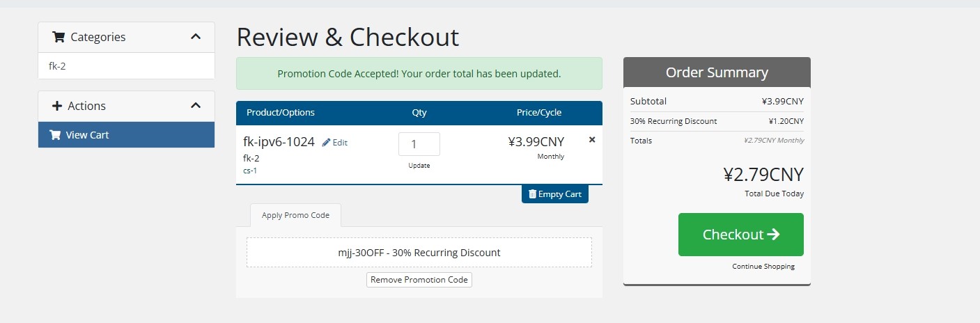The height and width of the screenshot is (323, 980).
Task: Click the quantity input field
Action: 419,144
